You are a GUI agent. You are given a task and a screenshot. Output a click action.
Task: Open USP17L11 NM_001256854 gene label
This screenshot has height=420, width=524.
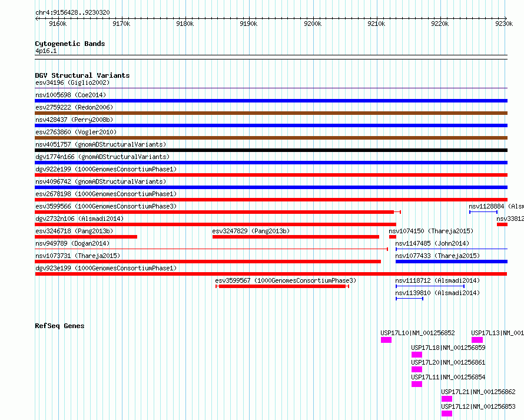[449, 377]
